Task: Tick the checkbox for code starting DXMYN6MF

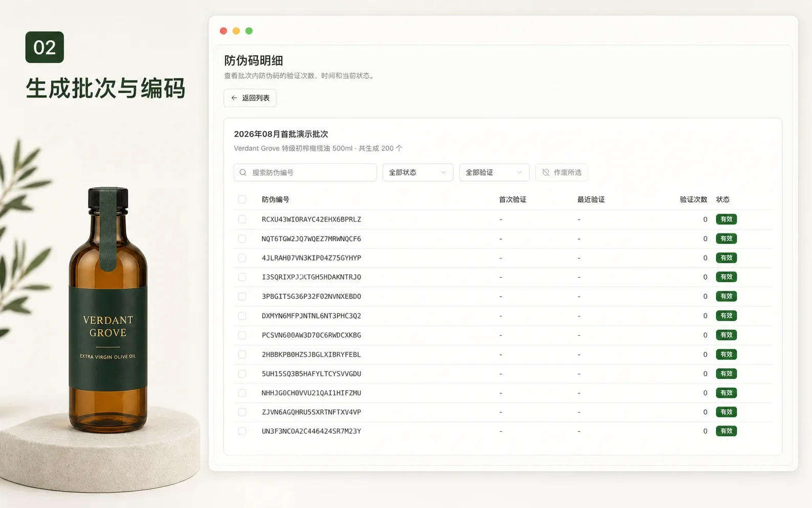Action: point(242,316)
